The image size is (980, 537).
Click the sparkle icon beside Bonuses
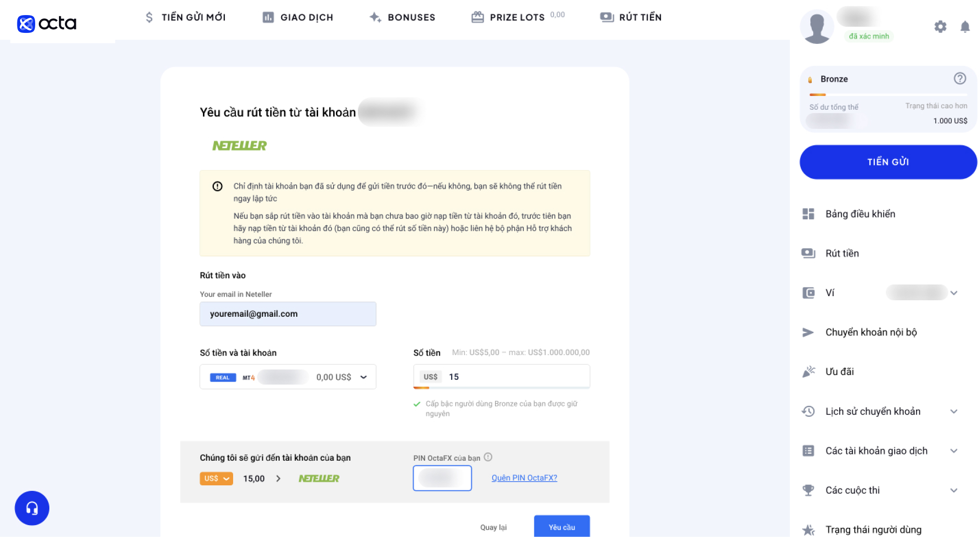(375, 17)
